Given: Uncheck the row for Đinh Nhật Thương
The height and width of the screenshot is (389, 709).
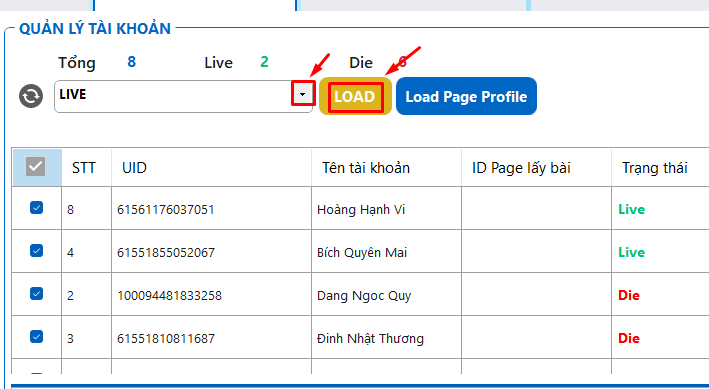Looking at the screenshot, I should 37,337.
